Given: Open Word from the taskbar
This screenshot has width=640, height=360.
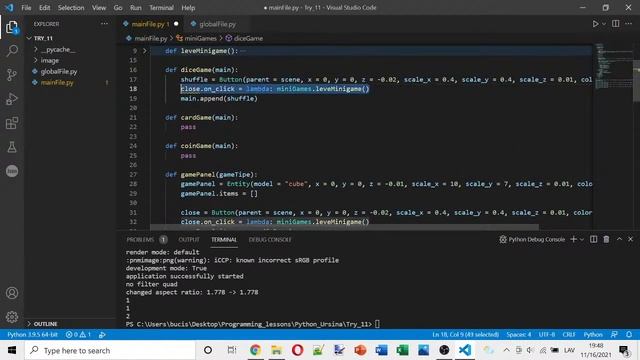Looking at the screenshot, I should tap(381, 350).
